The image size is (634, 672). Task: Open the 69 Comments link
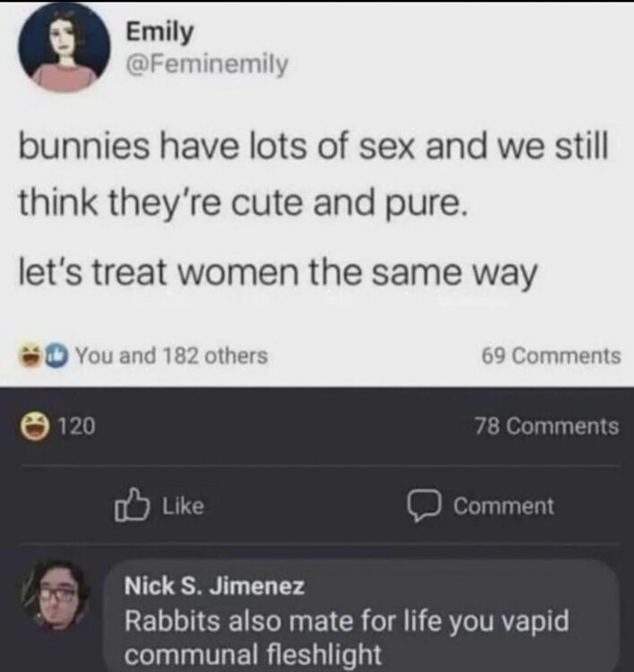coord(551,356)
